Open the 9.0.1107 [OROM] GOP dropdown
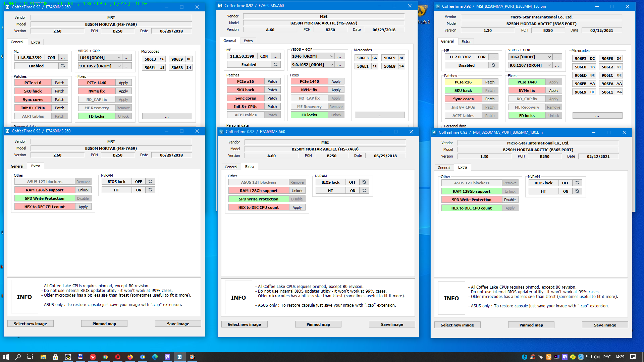 pos(549,65)
